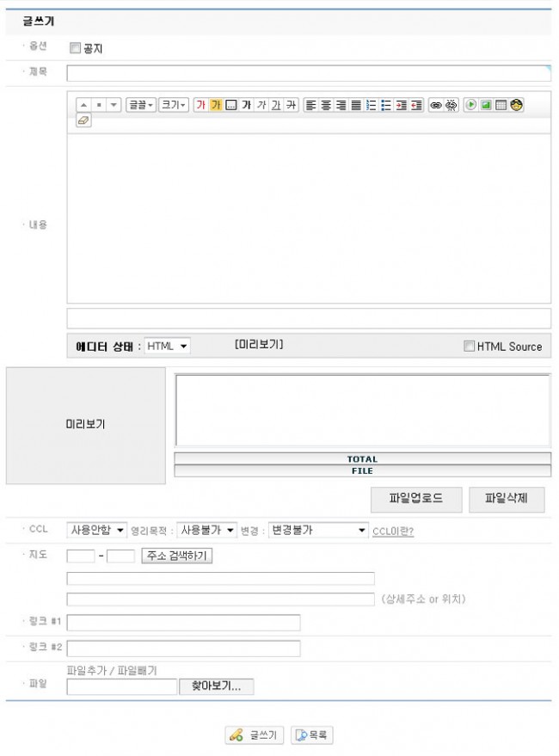
Task: Click the editor up-arrow toolbar icon
Action: pyautogui.click(x=83, y=105)
